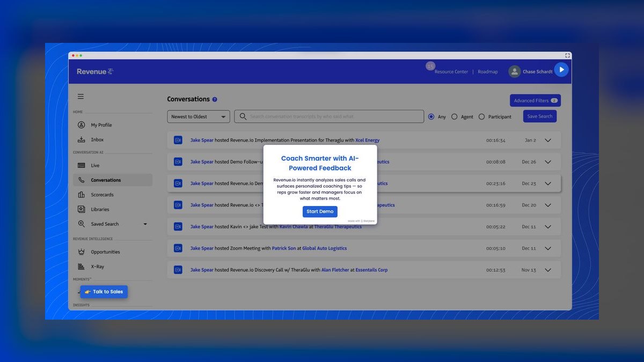The width and height of the screenshot is (644, 362).
Task: Expand the Patrick Son conversation row
Action: (x=548, y=248)
